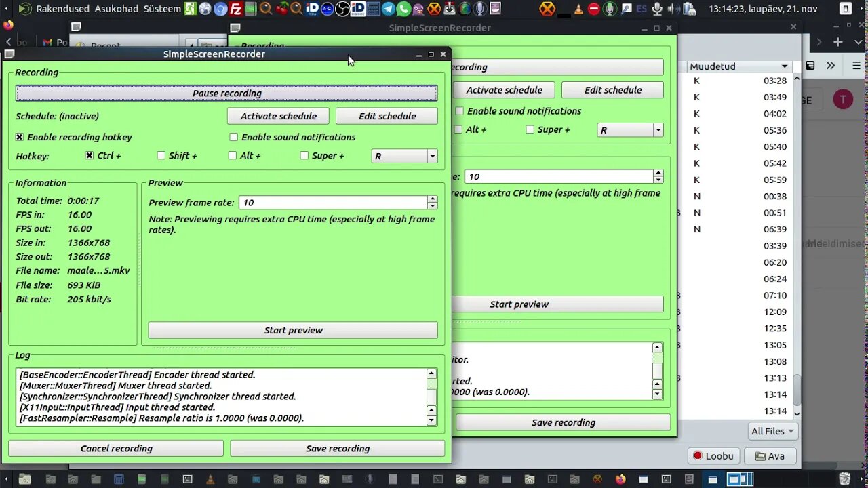Launch the purple Pidgin messenger icon

click(x=418, y=9)
